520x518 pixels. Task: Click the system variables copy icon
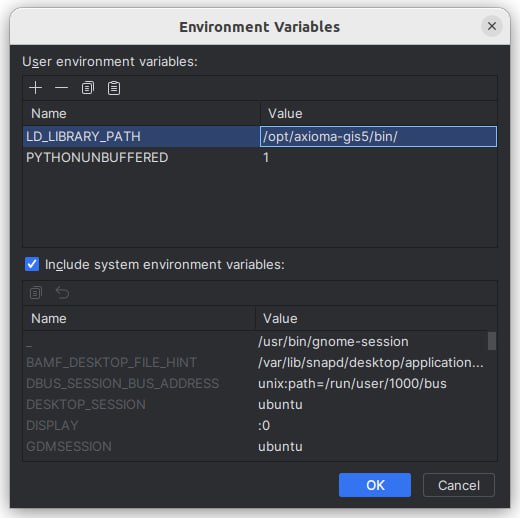point(36,293)
